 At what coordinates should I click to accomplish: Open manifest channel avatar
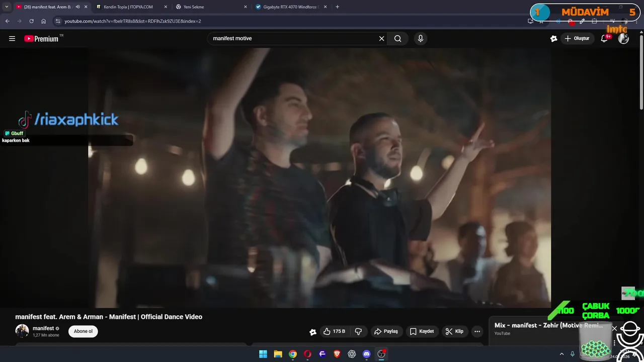click(x=22, y=331)
